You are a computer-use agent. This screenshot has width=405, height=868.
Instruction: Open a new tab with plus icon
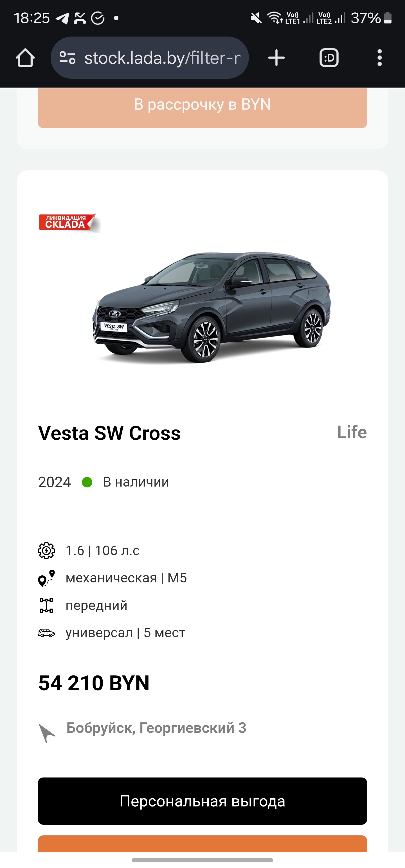(x=276, y=58)
